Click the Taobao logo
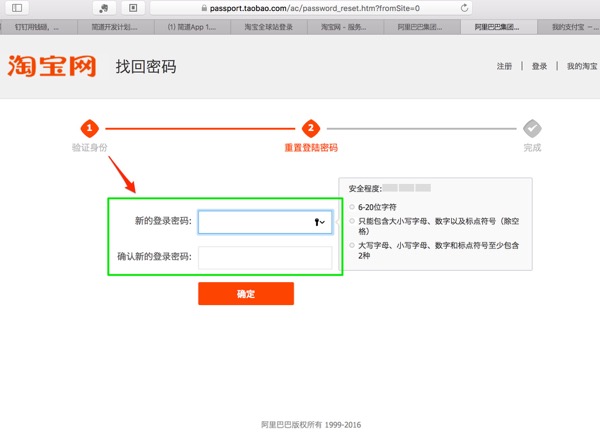600x438 pixels. (52, 66)
